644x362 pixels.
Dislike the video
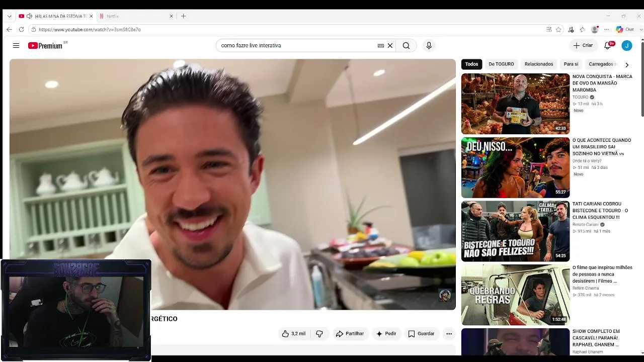click(319, 334)
